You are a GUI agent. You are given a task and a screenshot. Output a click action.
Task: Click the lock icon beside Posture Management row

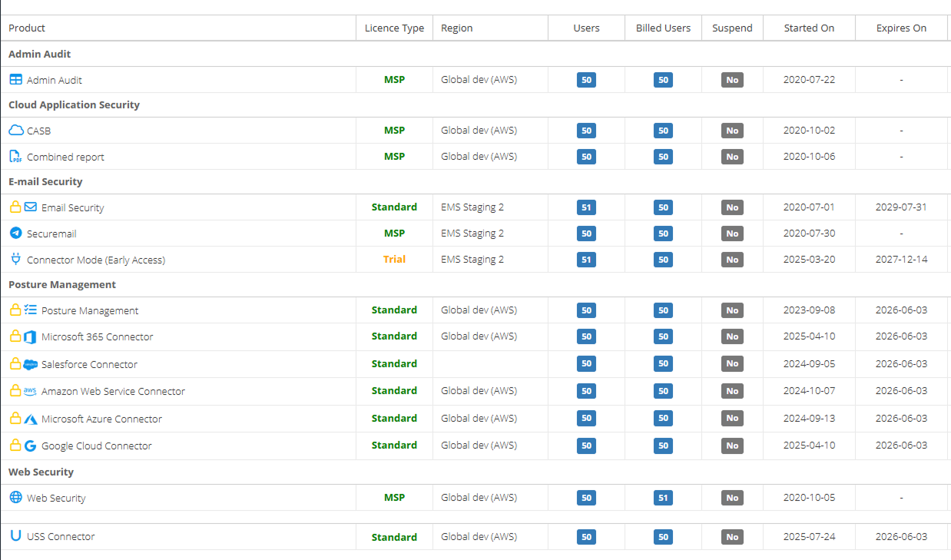pyautogui.click(x=15, y=310)
